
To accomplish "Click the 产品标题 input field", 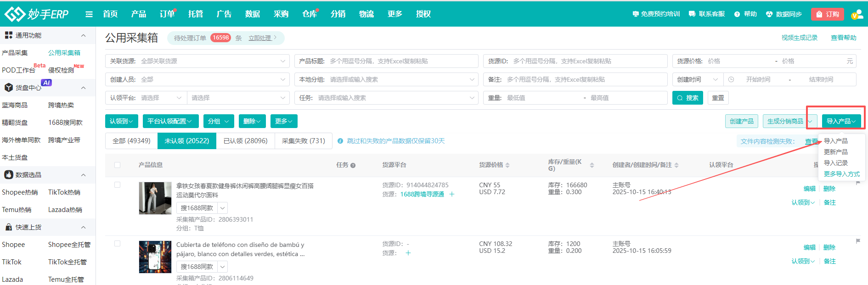I will coord(400,61).
